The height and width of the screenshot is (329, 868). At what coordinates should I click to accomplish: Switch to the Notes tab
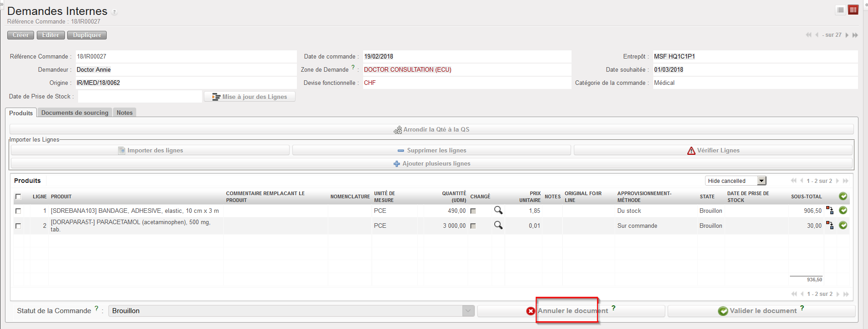[124, 113]
